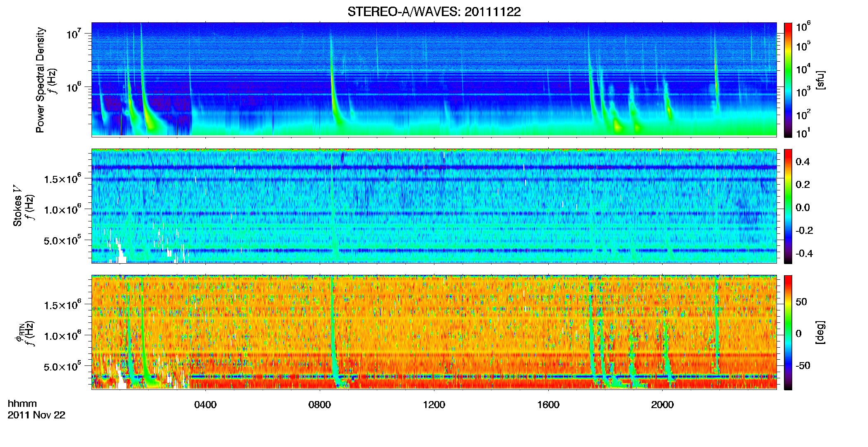Screen dimensions: 868x447
Task: Click the 1200 time tick label
Action: (x=434, y=405)
